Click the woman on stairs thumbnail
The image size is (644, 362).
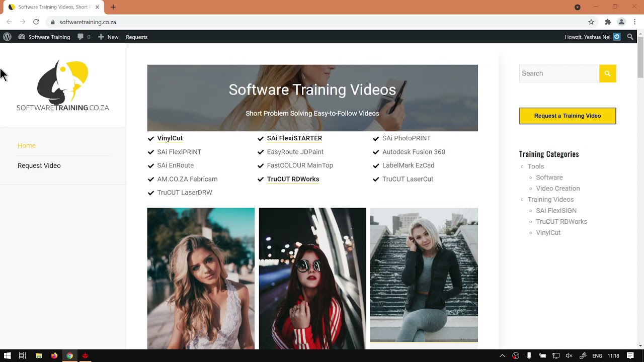[424, 275]
